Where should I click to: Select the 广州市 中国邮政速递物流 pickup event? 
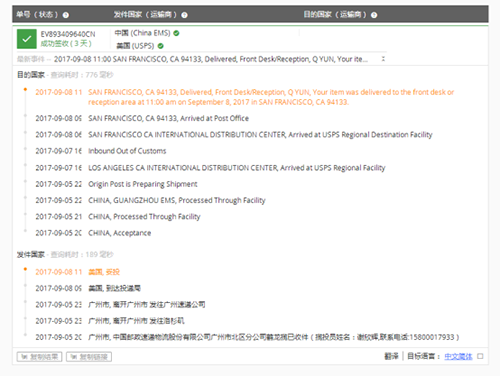pyautogui.click(x=247, y=337)
